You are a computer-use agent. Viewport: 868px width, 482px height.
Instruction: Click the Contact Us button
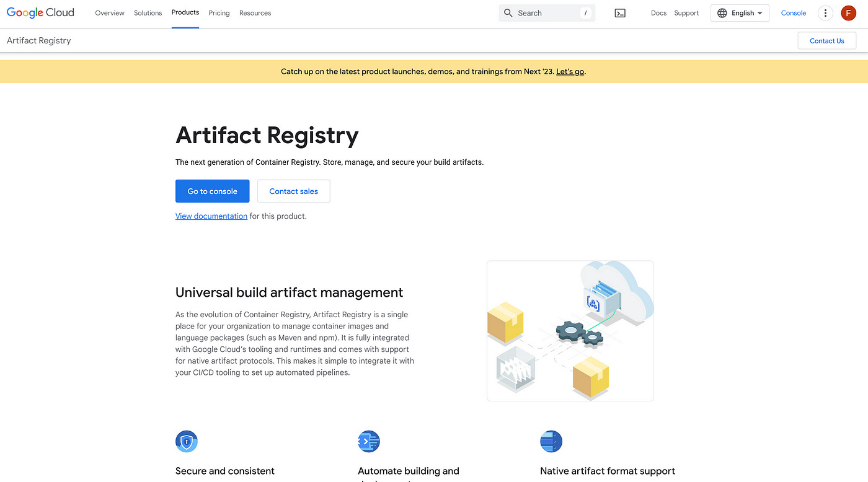point(827,41)
